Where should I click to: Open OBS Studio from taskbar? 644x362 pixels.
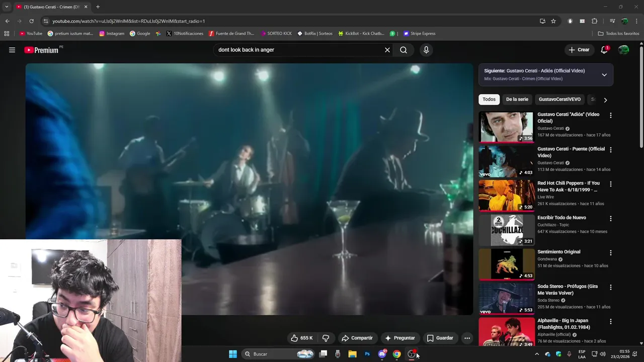[412, 354]
